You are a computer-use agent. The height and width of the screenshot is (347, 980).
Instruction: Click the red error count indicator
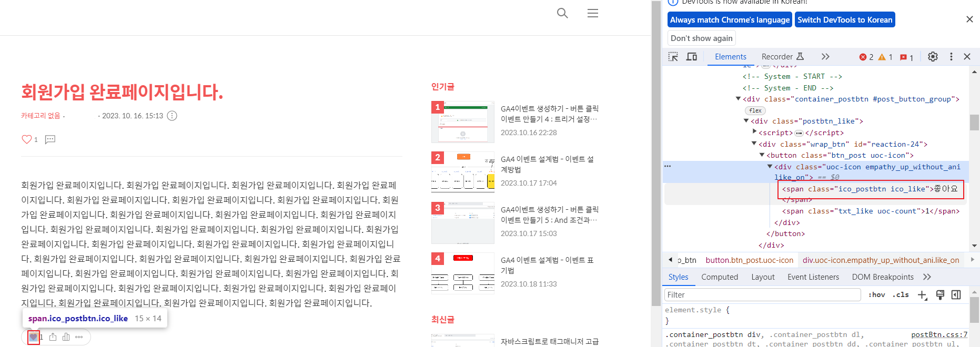coord(866,57)
